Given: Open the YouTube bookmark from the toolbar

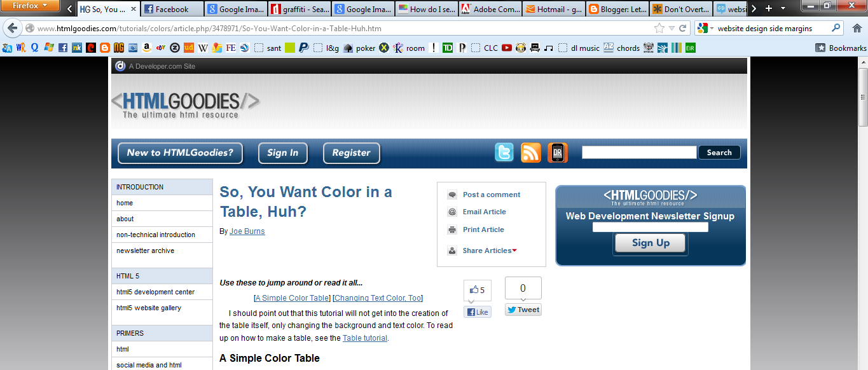Looking at the screenshot, I should click(x=507, y=48).
